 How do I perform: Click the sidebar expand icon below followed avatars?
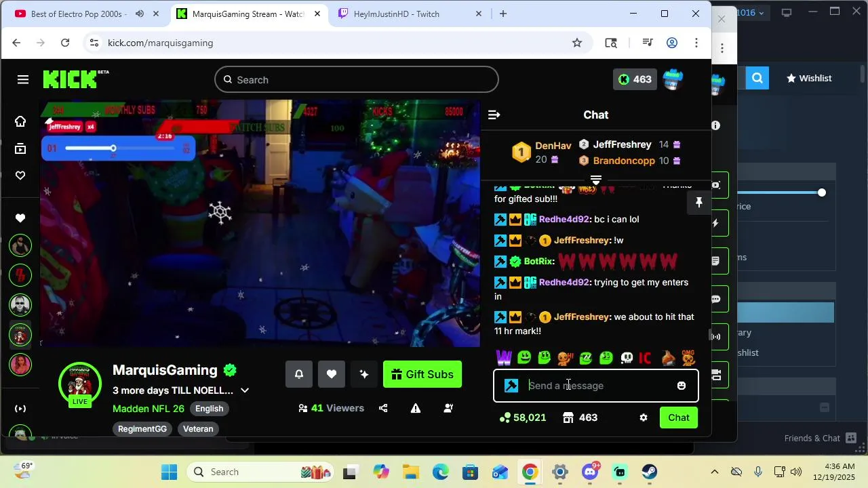(20, 409)
